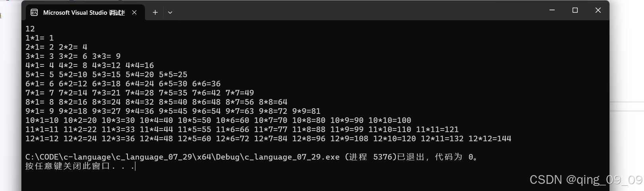The height and width of the screenshot is (191, 644).
Task: Click the 1*1= 1 output line
Action: pos(40,38)
